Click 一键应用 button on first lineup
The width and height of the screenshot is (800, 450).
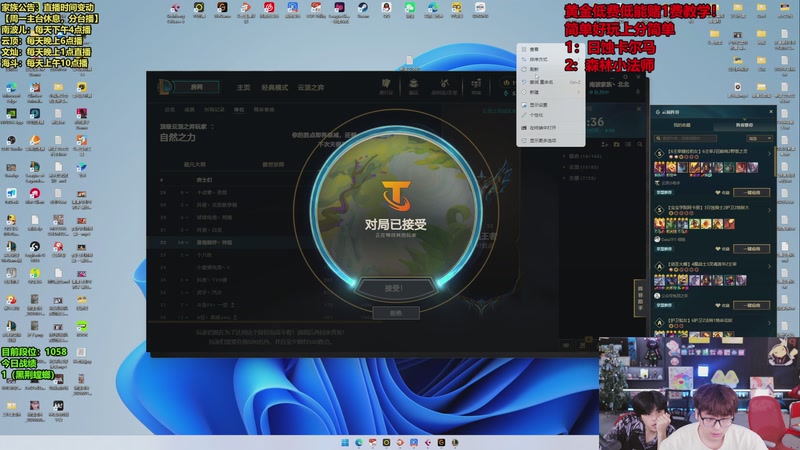[x=752, y=192]
